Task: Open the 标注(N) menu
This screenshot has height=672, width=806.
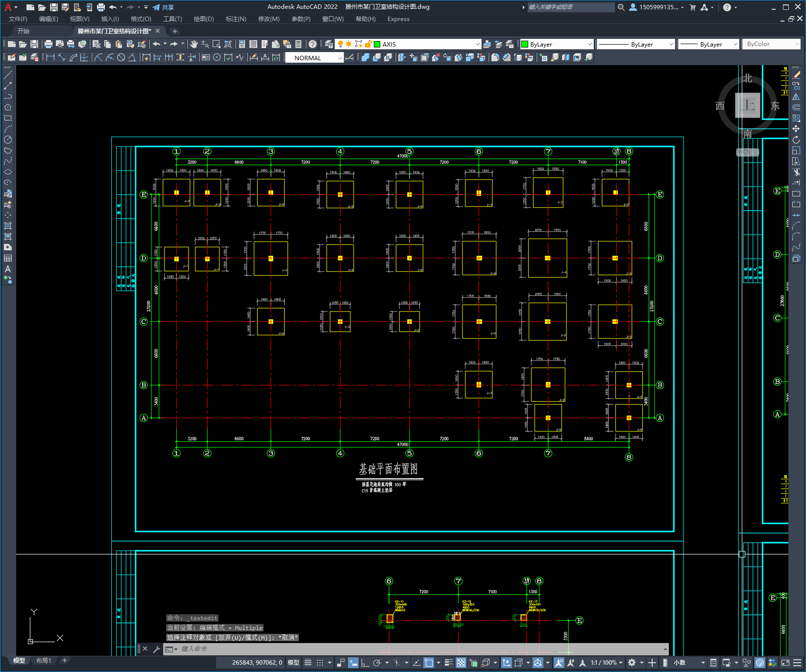Action: 236,19
